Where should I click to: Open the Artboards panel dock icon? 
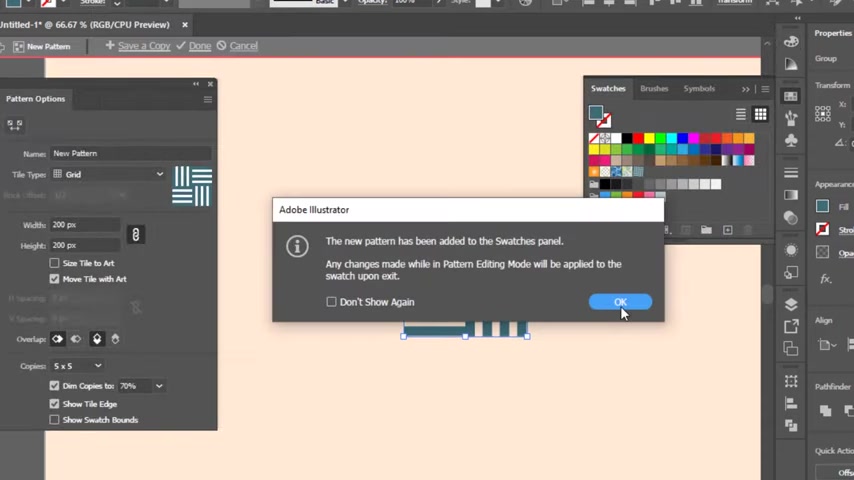[x=791, y=348]
